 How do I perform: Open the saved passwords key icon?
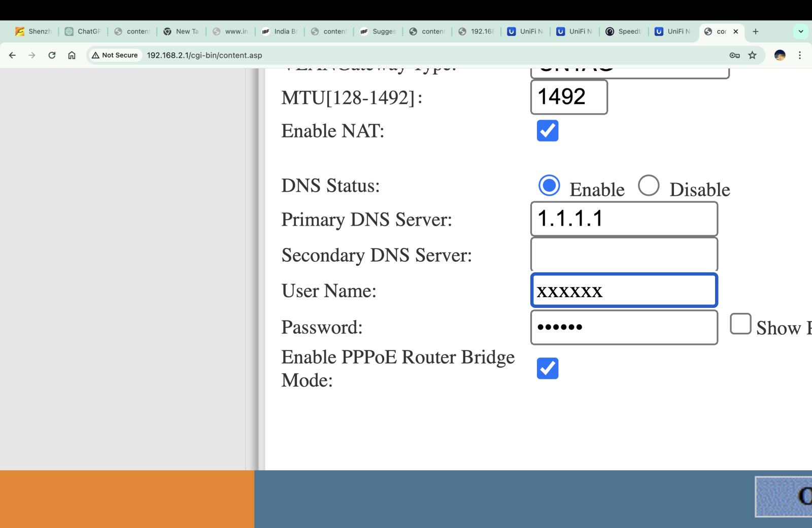pos(734,55)
